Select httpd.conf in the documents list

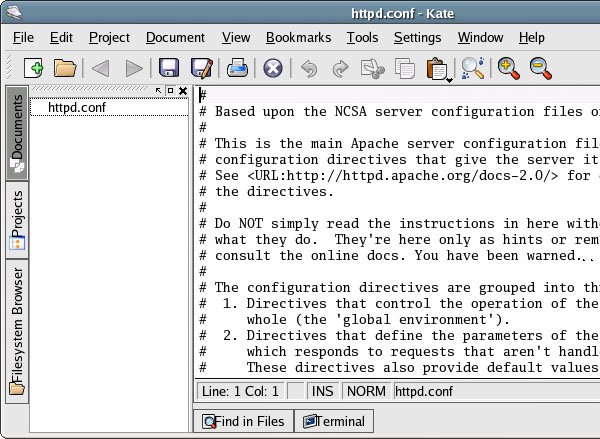point(77,107)
